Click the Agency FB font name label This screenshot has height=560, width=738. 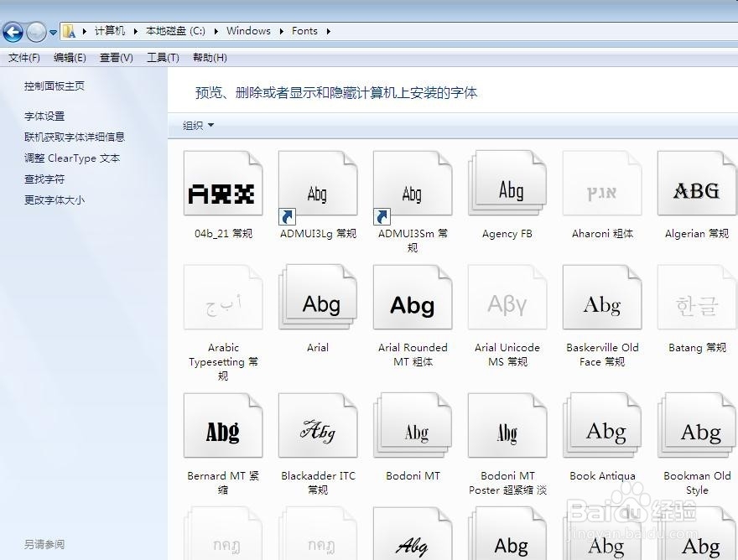pos(507,234)
